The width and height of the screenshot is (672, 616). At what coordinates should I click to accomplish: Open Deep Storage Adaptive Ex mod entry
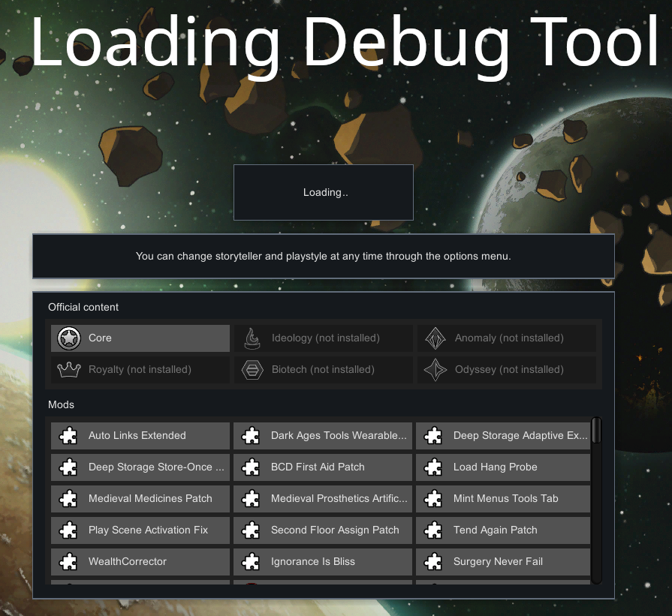(503, 436)
